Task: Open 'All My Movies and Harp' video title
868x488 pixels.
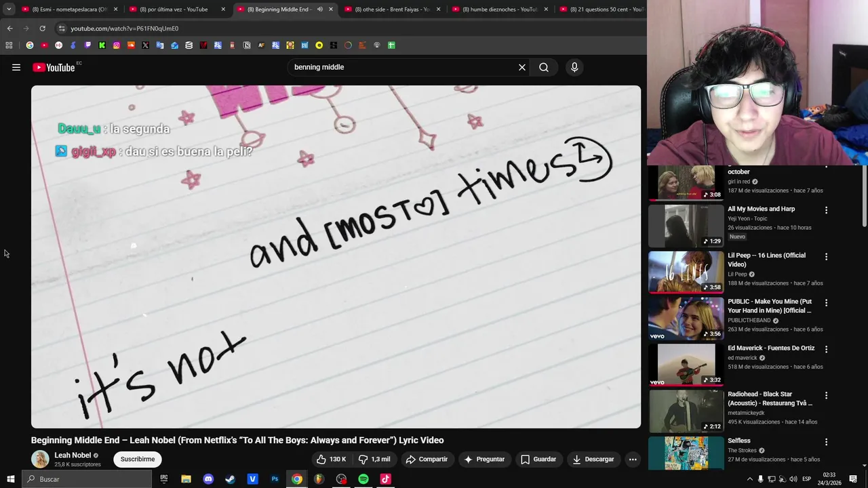Action: coord(761,209)
